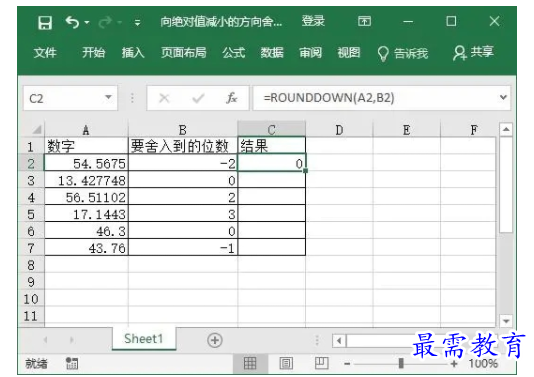Switch to the 页面布局 ribbon tab
534x377 pixels.
point(184,53)
